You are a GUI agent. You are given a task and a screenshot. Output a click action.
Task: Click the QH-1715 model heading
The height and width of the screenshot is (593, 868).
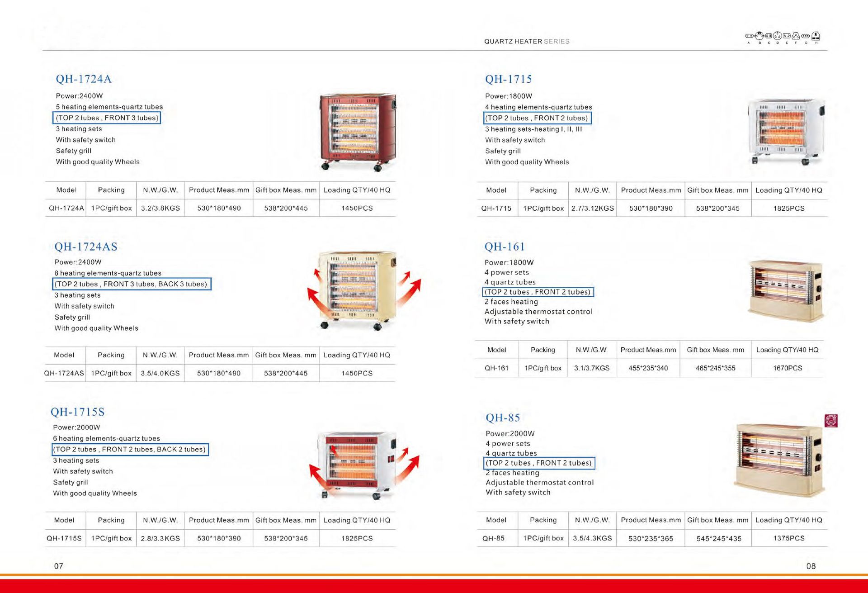pos(508,79)
